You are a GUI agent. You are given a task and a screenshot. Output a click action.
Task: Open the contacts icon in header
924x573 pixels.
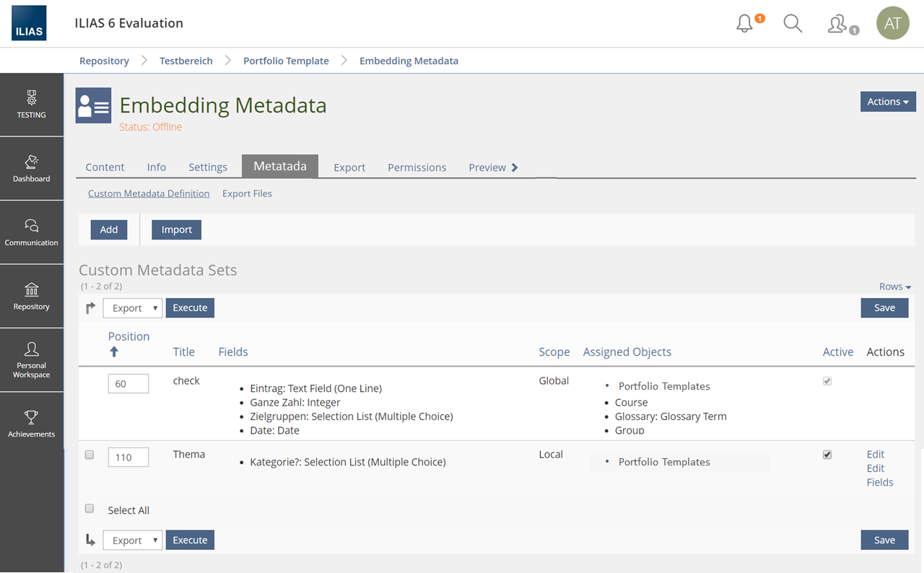(838, 24)
